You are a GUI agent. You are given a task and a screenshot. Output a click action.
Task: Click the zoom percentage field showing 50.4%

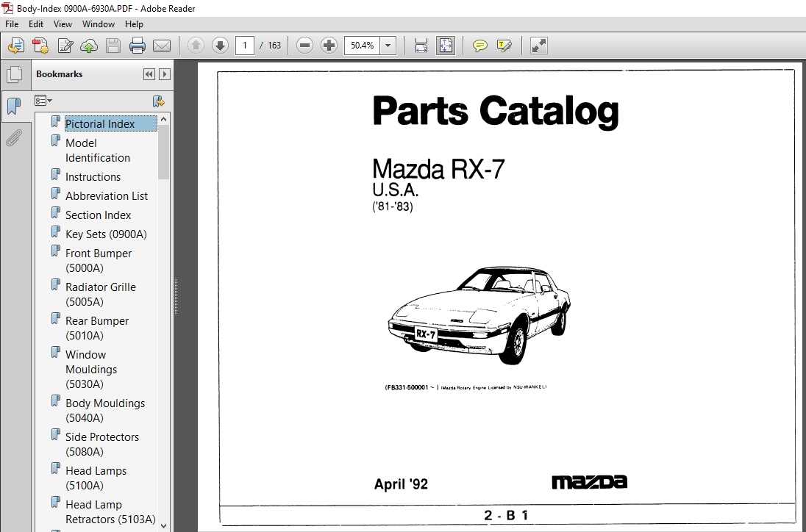coord(363,46)
